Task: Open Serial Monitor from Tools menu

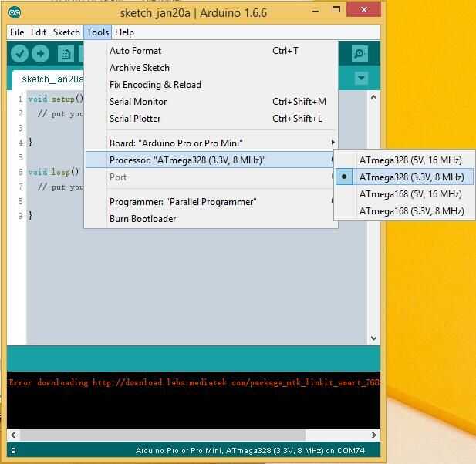Action: tap(211, 102)
